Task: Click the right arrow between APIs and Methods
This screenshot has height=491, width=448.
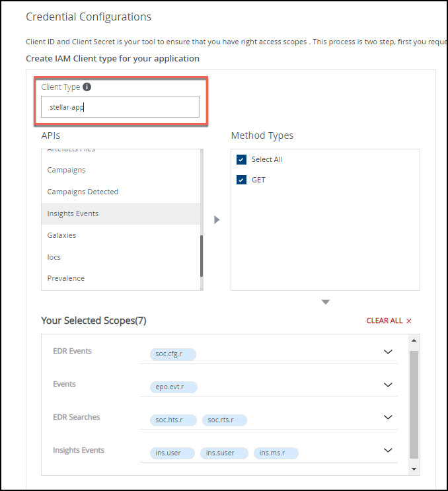Action: [217, 220]
